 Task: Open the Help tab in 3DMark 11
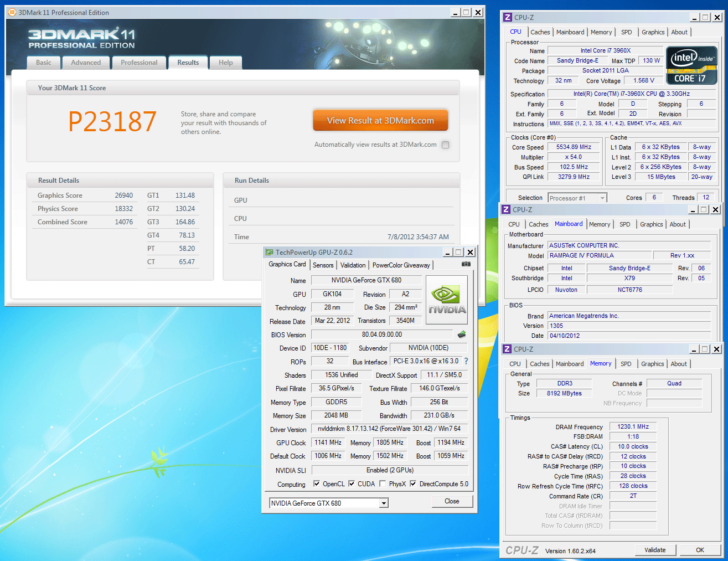tap(226, 63)
